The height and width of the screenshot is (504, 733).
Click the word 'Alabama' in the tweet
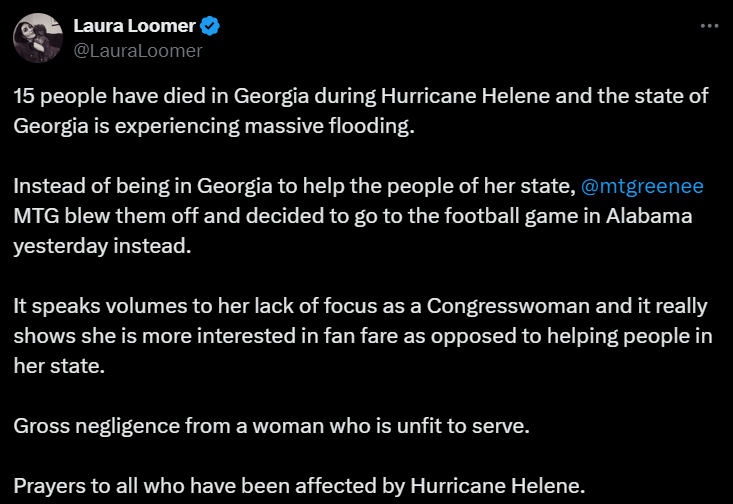649,216
